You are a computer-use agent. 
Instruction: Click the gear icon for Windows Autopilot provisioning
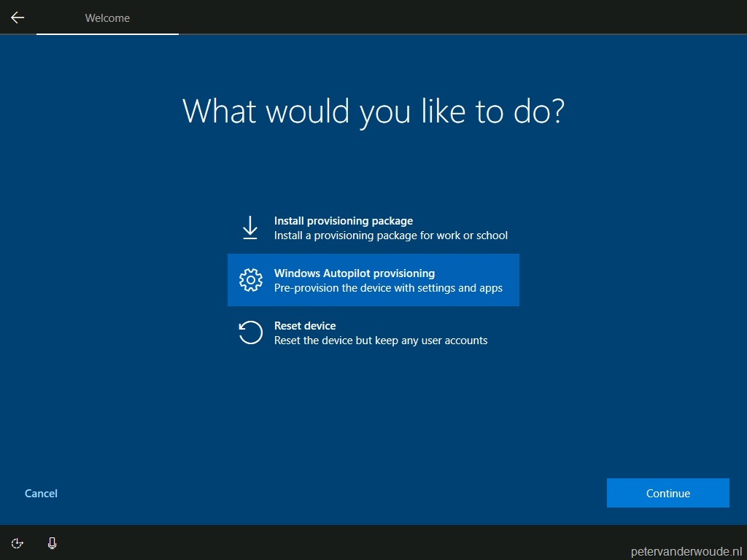250,280
